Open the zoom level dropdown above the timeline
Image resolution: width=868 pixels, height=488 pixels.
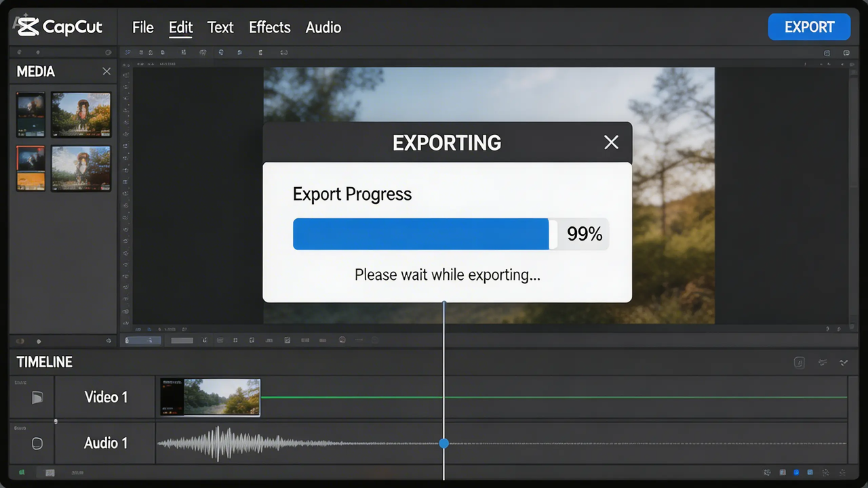click(142, 340)
